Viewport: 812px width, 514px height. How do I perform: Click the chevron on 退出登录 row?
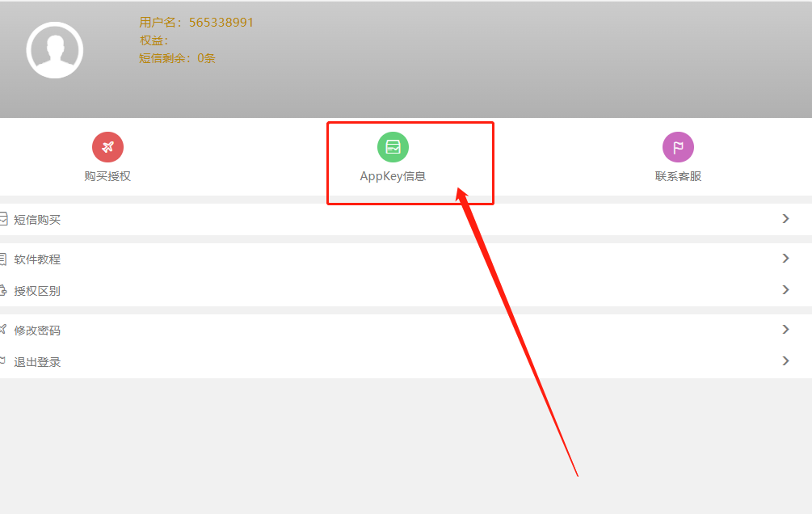[785, 361]
